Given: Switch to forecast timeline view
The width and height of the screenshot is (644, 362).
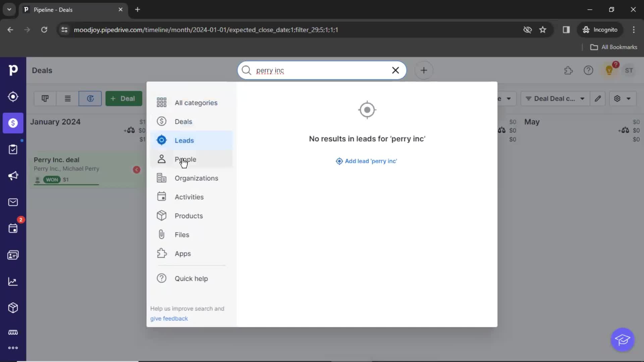Looking at the screenshot, I should pos(90,99).
